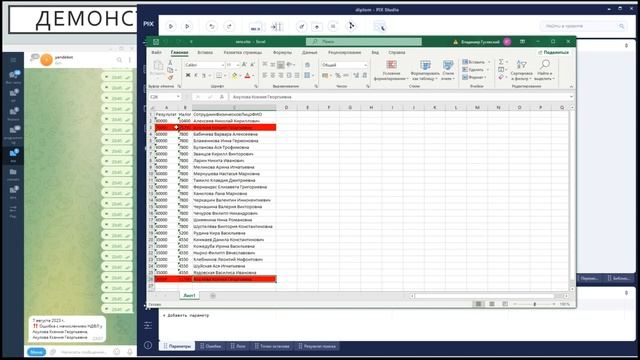The width and height of the screenshot is (640, 360).
Task: Click the Excel account avatar icon
Action: tap(507, 42)
